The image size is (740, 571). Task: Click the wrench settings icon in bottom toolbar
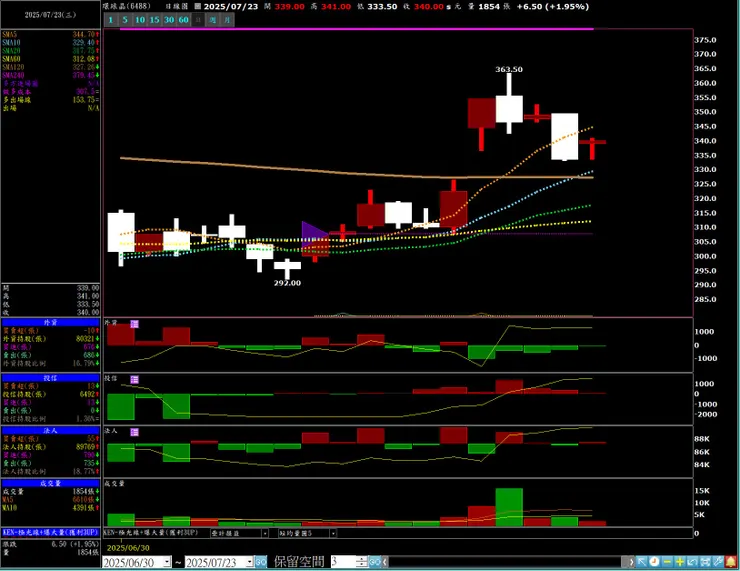pyautogui.click(x=718, y=562)
